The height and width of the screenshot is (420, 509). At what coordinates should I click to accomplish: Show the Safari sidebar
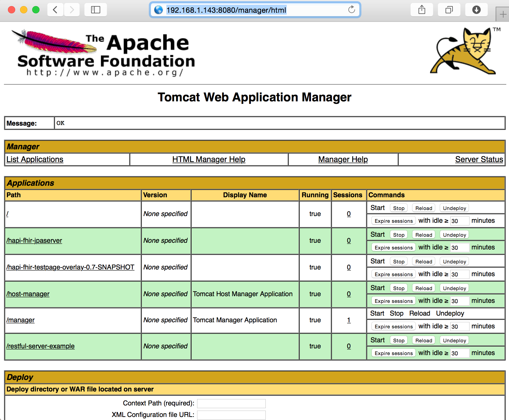click(x=96, y=10)
